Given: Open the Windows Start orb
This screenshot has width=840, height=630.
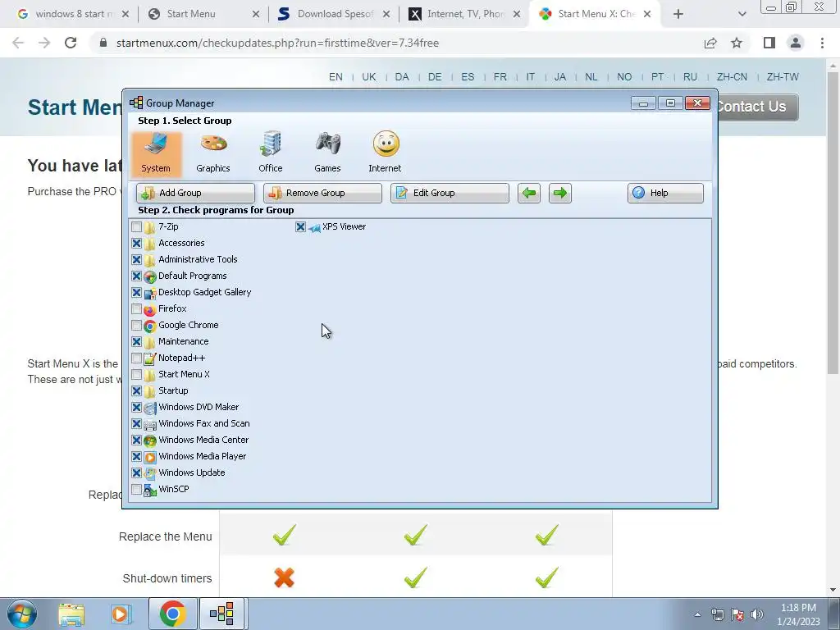Looking at the screenshot, I should coord(22,614).
